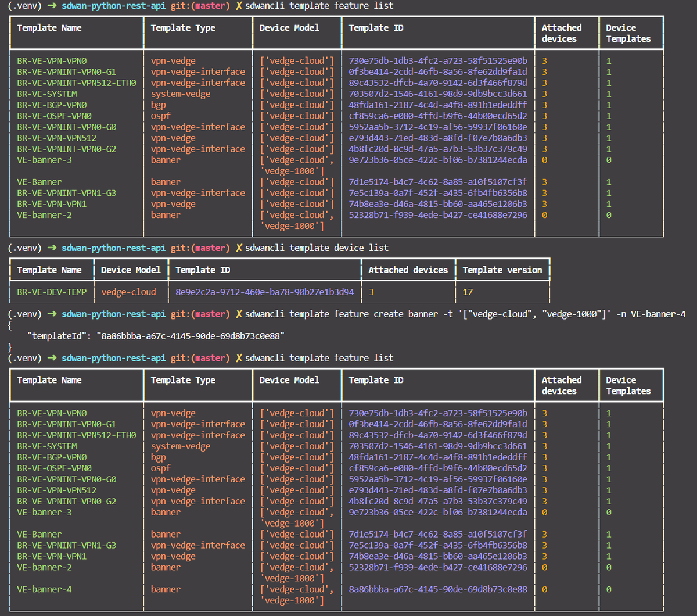Click Template Name header of second feature list

49,379
